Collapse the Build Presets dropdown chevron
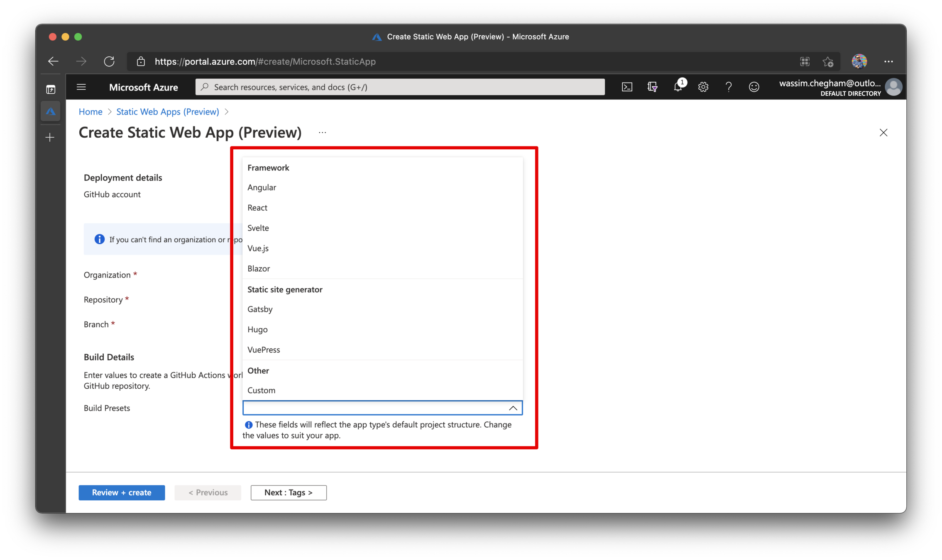 tap(513, 408)
